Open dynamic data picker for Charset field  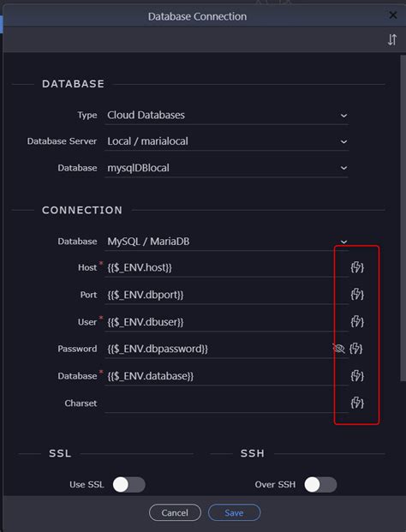pos(357,403)
